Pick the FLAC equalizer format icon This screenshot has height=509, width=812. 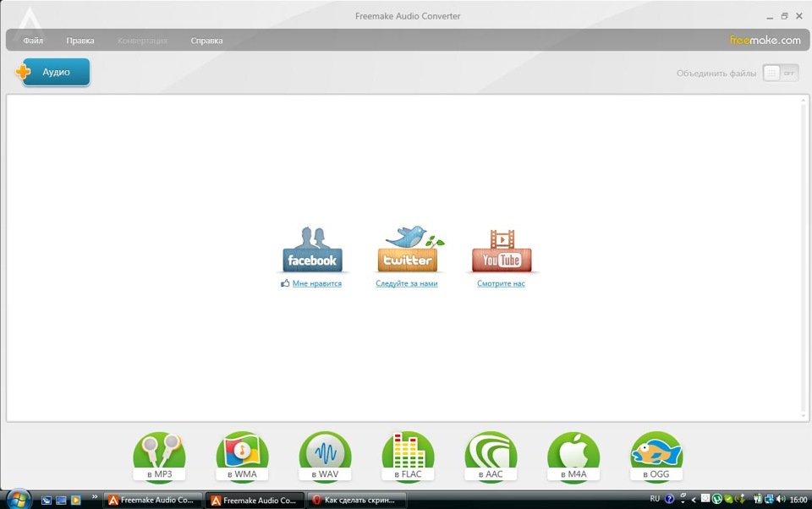pos(408,457)
